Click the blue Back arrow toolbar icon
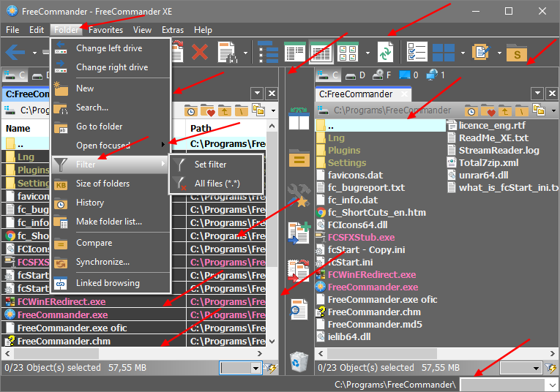Viewport: 560px width, 392px height. point(15,53)
